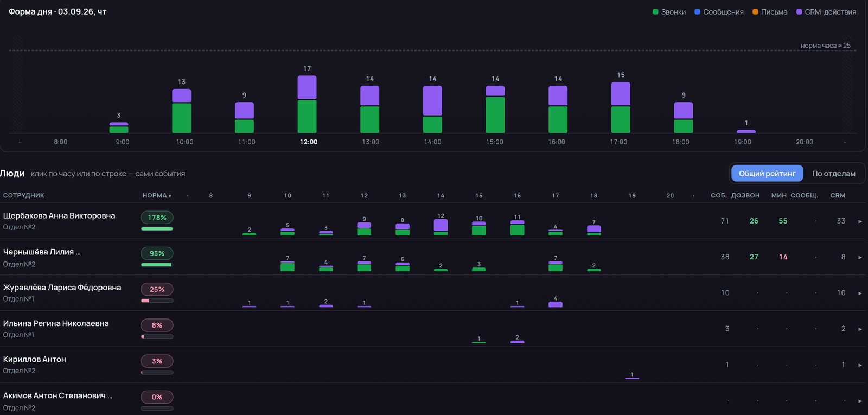Click the ДОЗВОН column header

tap(745, 195)
